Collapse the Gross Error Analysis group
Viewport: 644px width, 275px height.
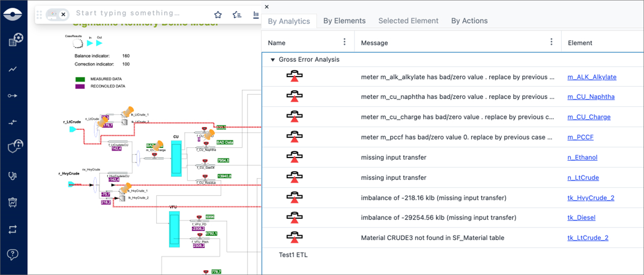click(273, 60)
